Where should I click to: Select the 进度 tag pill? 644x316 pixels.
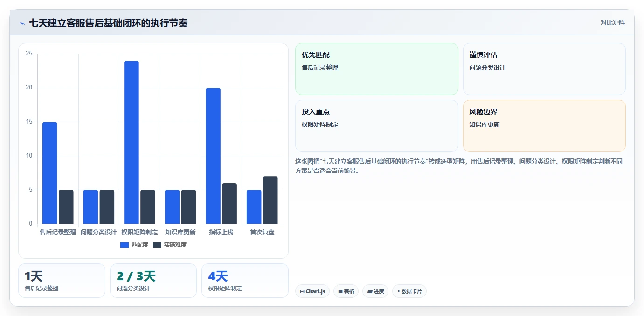[x=375, y=291]
